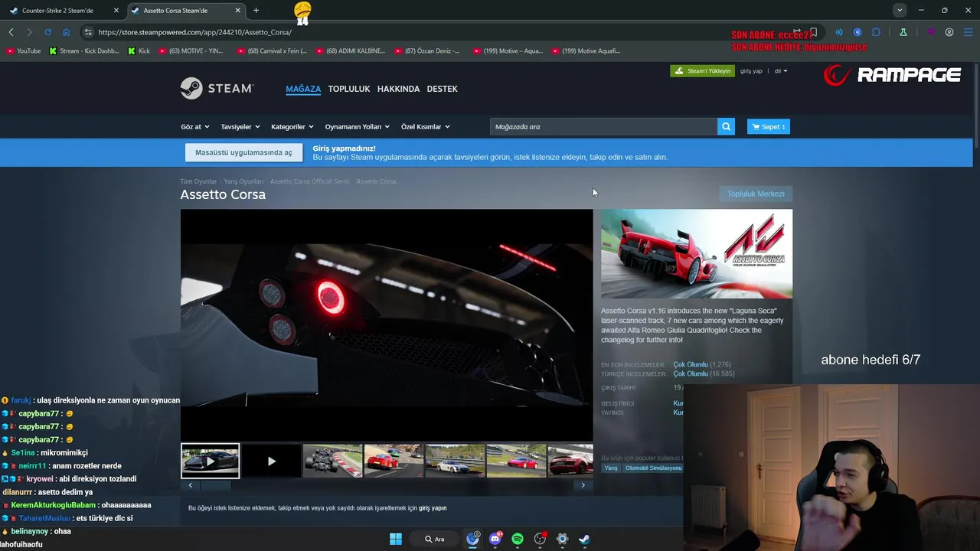Click the Assetto Corsa capsule header image
Image resolution: width=980 pixels, height=551 pixels.
(697, 254)
